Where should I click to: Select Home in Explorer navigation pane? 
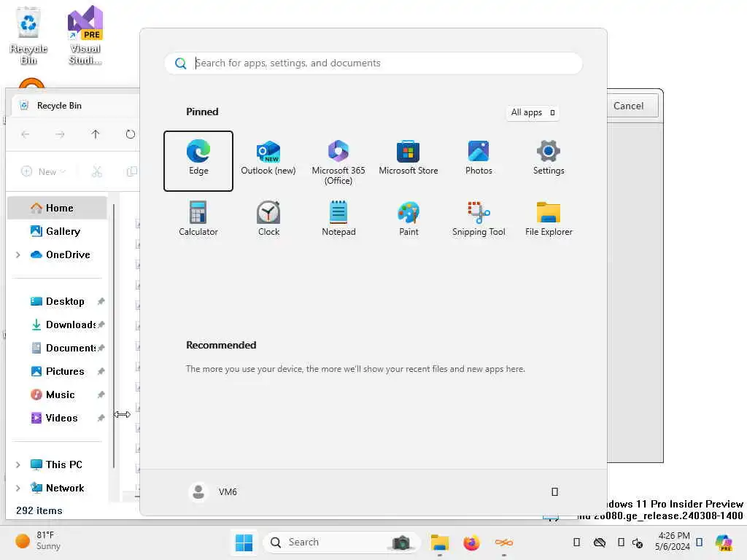click(x=57, y=208)
